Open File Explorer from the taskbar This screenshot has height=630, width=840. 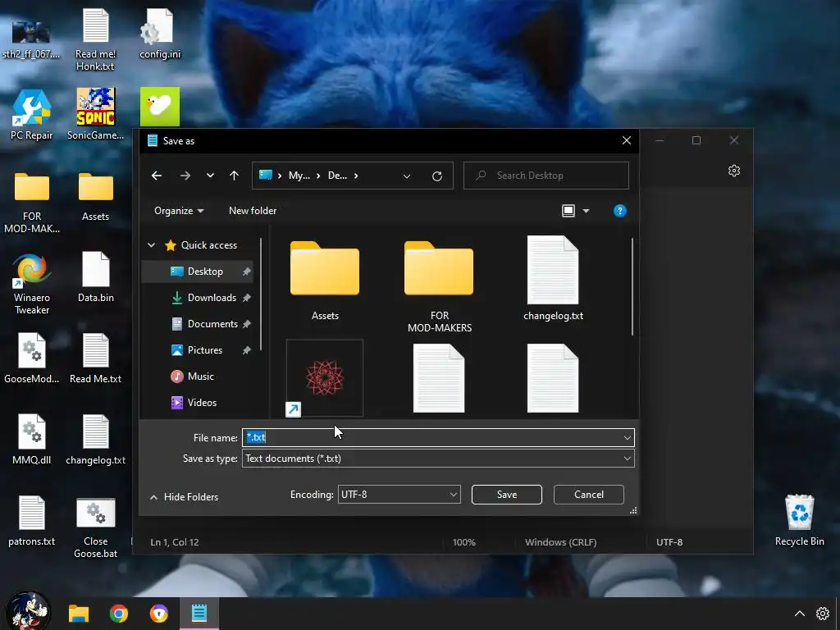tap(79, 614)
